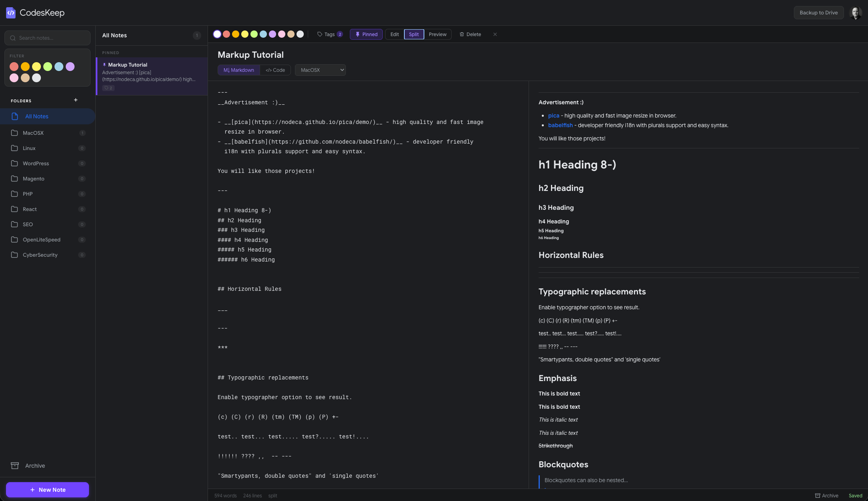This screenshot has width=868, height=501.
Task: Click the Backup to Drive button
Action: [818, 13]
